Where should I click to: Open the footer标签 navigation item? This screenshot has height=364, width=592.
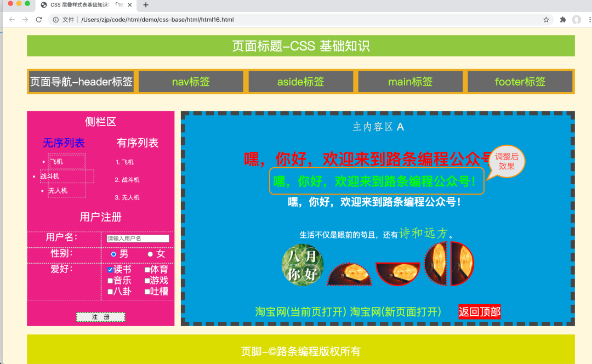click(520, 82)
